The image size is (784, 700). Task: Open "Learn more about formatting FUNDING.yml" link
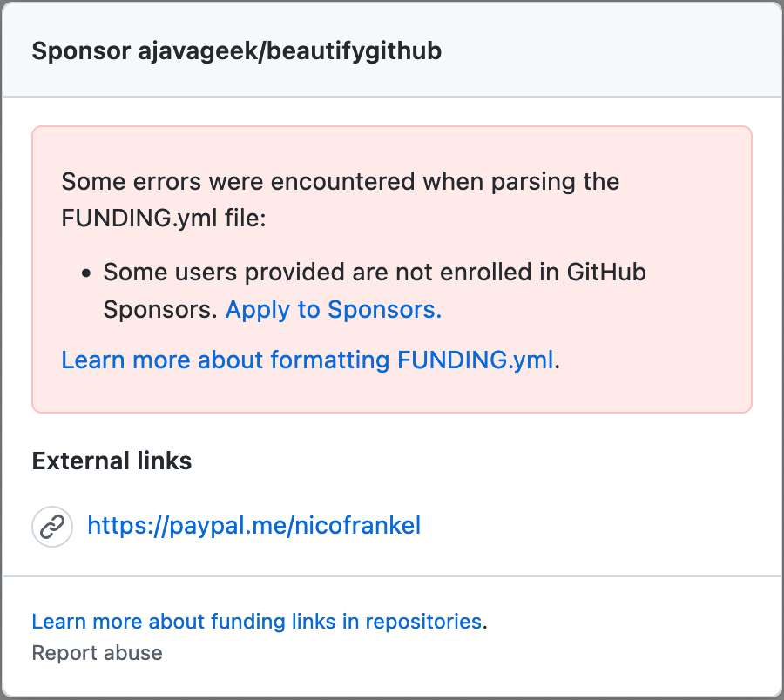pyautogui.click(x=307, y=360)
